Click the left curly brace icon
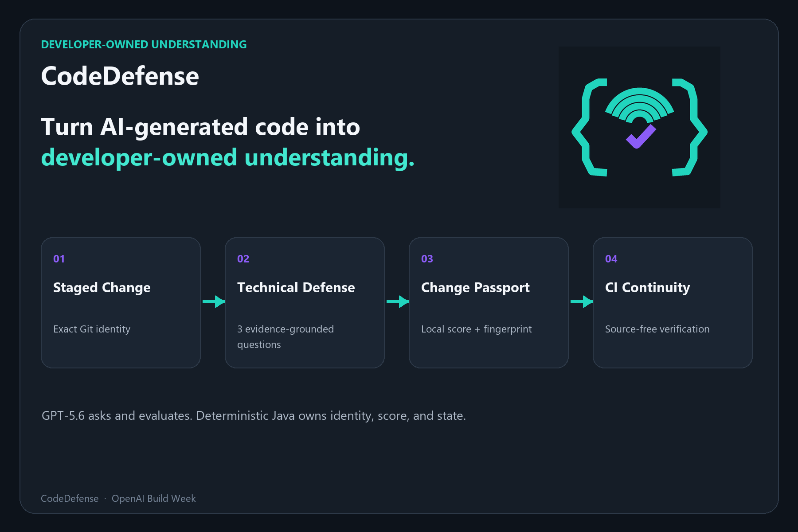 [x=589, y=127]
